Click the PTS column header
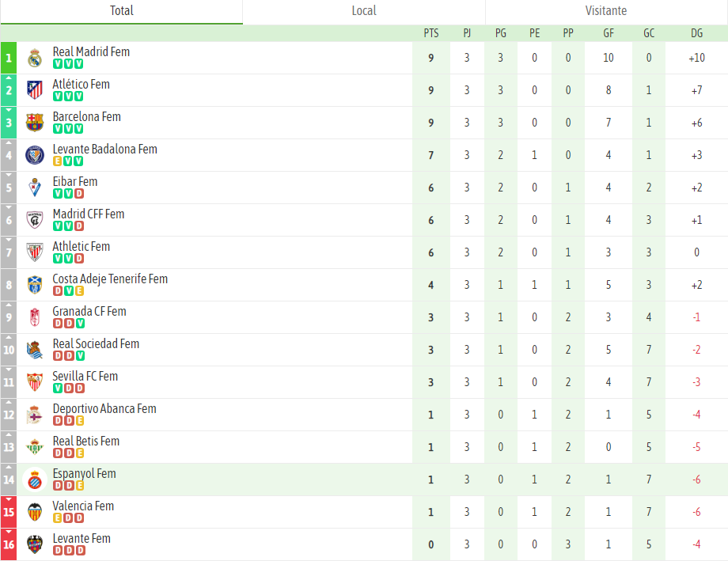The width and height of the screenshot is (728, 561). (x=430, y=33)
